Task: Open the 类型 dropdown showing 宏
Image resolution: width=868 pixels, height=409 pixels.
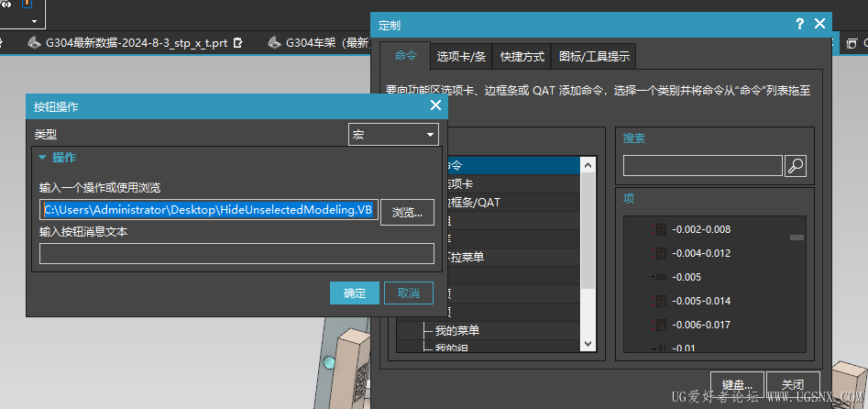Action: [393, 135]
